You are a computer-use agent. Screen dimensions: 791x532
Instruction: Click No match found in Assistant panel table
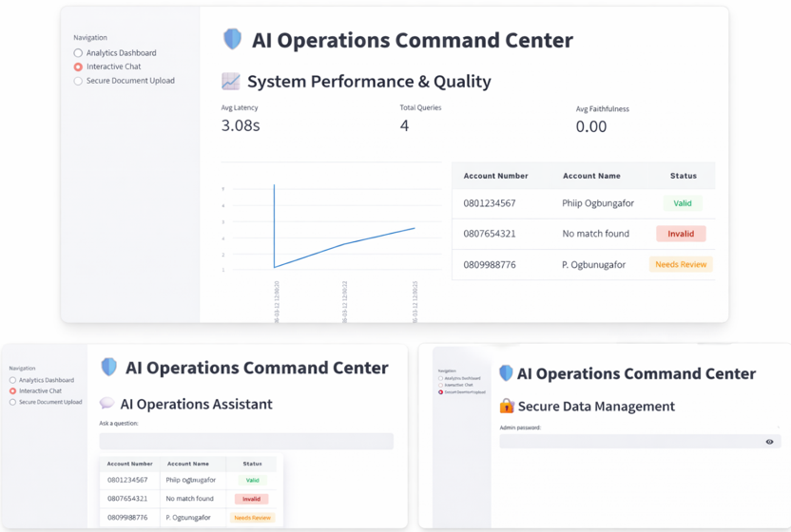tap(190, 498)
